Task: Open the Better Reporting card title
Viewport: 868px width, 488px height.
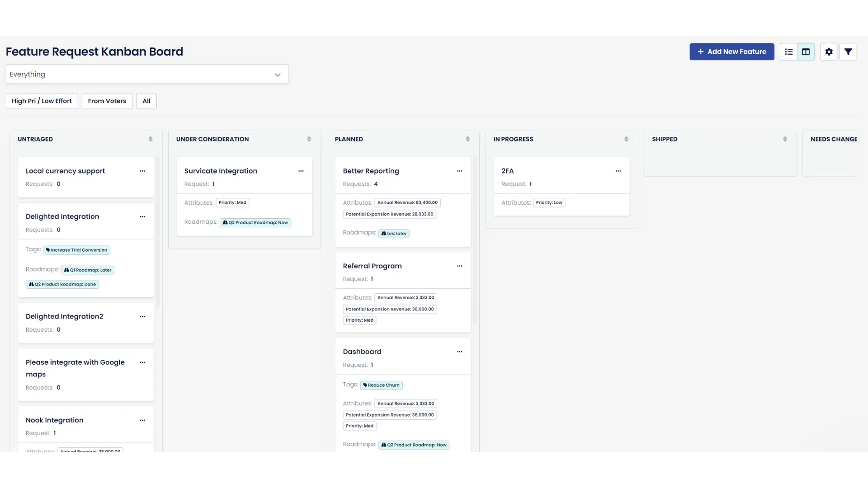Action: [x=371, y=171]
